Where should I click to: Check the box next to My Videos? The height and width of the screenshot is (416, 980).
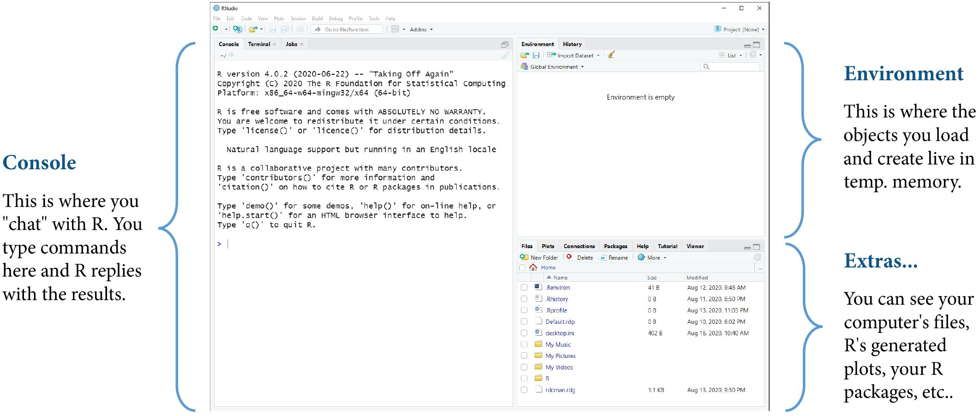coord(524,367)
